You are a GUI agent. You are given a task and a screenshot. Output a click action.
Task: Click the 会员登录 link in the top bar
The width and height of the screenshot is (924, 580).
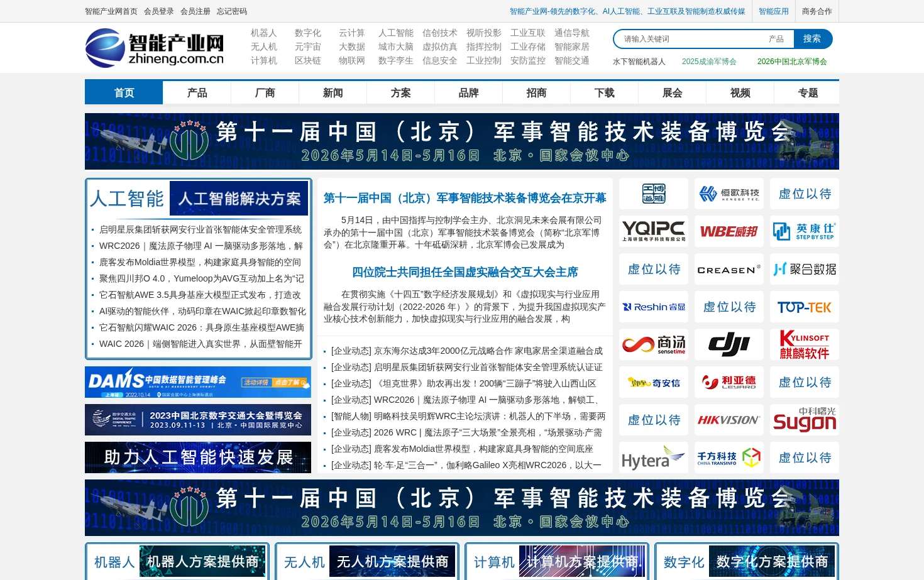point(159,11)
